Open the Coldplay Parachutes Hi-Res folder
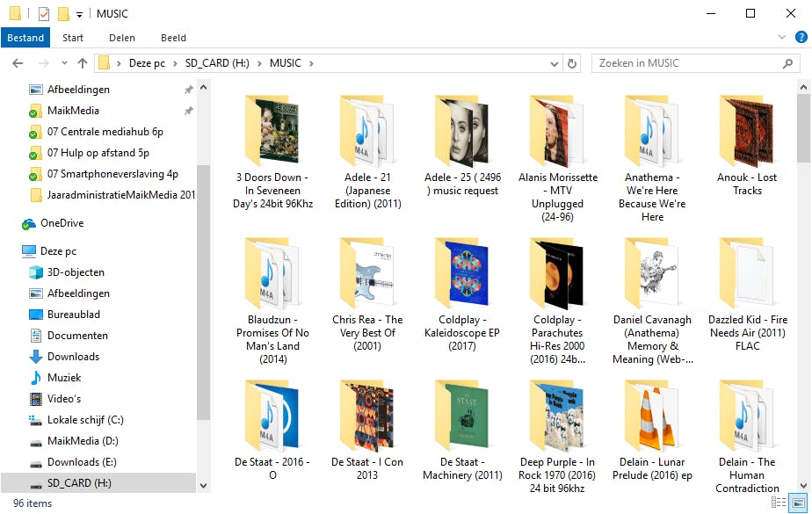This screenshot has height=514, width=812. click(558, 300)
